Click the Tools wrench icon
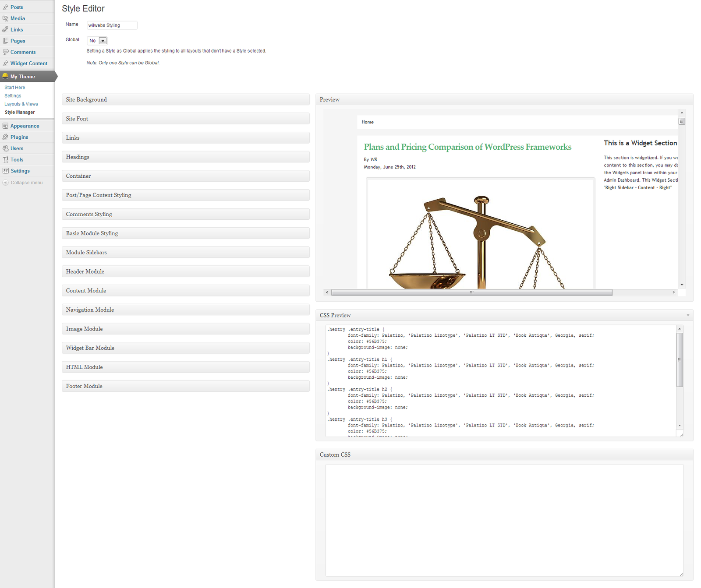The width and height of the screenshot is (701, 588). click(x=5, y=160)
